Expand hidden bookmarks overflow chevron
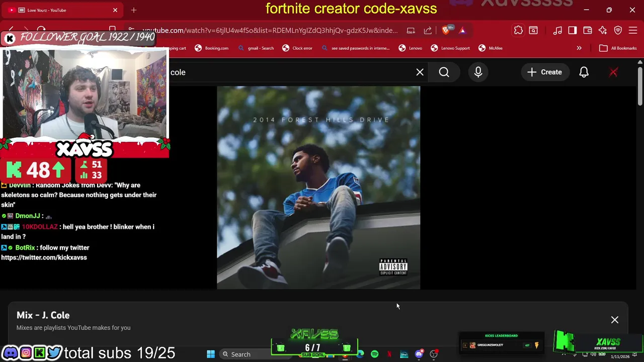 click(x=579, y=48)
